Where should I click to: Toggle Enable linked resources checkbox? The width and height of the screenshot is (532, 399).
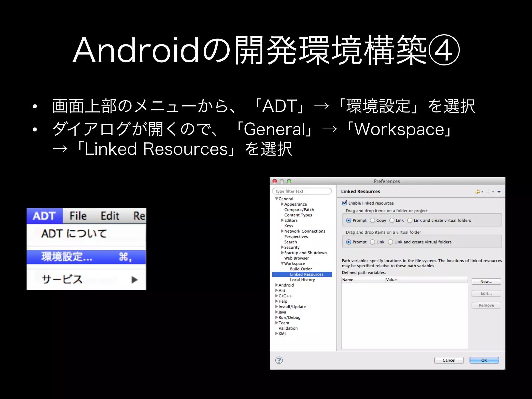(x=344, y=203)
